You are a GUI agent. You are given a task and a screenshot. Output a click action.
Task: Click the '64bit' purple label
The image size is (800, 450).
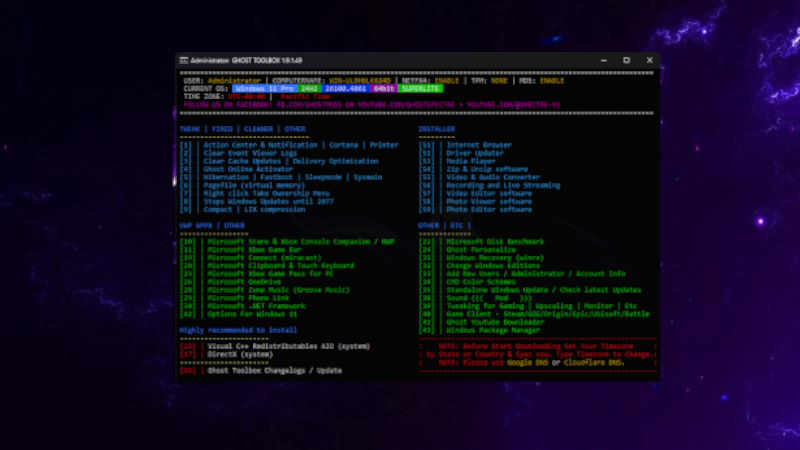[x=384, y=89]
